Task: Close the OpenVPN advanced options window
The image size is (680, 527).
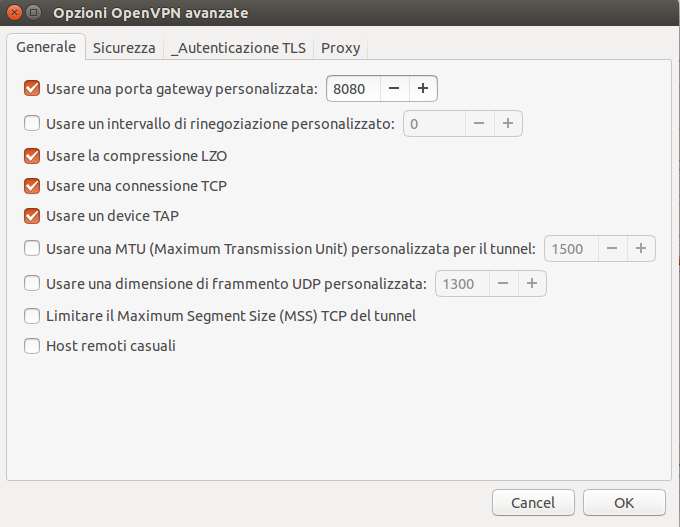Action: coord(13,13)
